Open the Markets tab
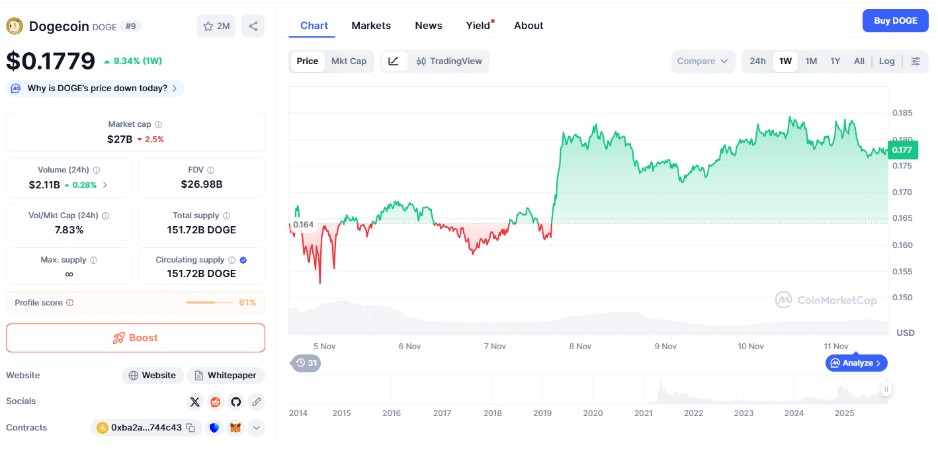Image resolution: width=938 pixels, height=451 pixels. tap(371, 25)
